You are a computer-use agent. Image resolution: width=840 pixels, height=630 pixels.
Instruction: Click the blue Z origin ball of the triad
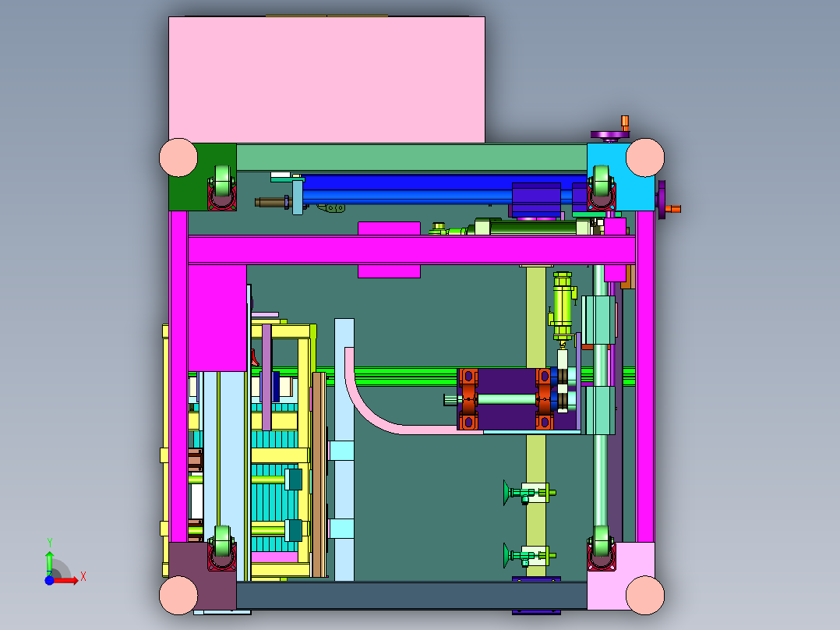click(49, 580)
